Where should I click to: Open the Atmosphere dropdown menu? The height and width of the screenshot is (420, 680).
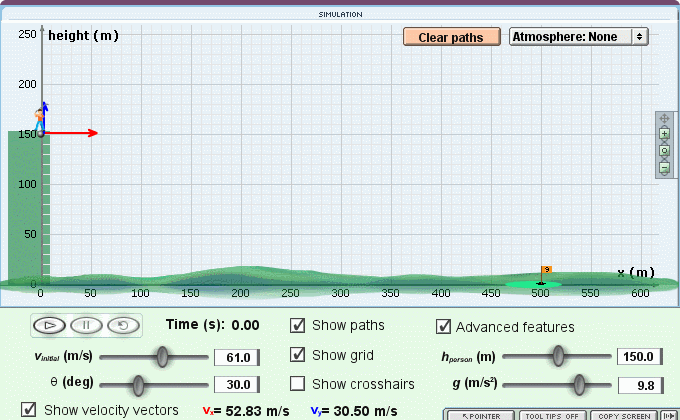[x=579, y=36]
